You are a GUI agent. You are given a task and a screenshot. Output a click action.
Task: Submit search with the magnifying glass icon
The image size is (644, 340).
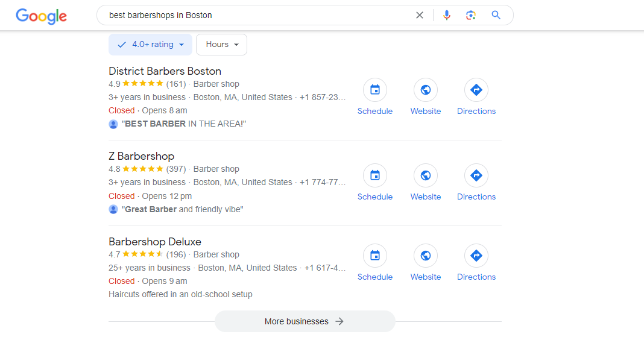496,15
